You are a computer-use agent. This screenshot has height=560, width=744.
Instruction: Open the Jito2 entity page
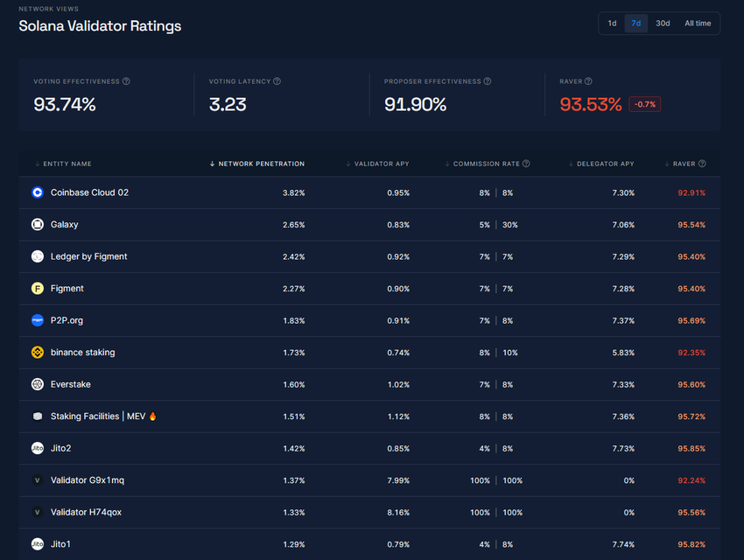(60, 448)
